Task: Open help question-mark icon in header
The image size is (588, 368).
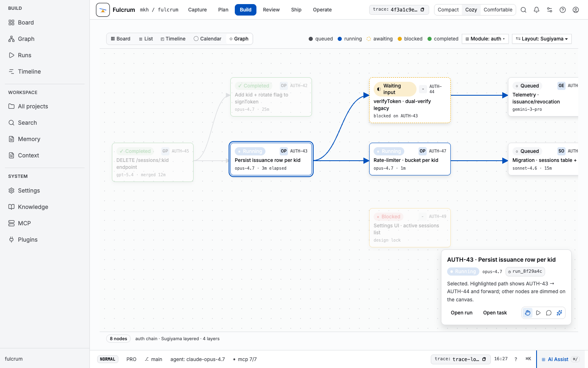Action: (563, 10)
